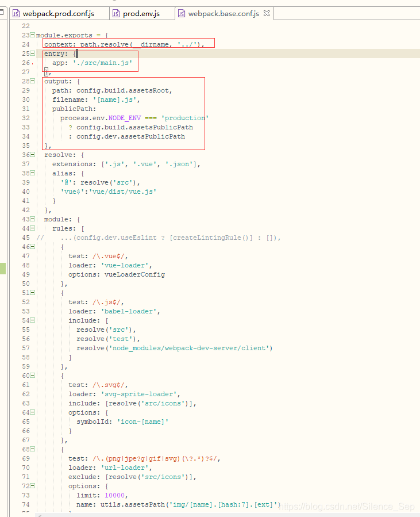Open the prod.env.js editor tab
The image size is (420, 517).
(x=142, y=14)
